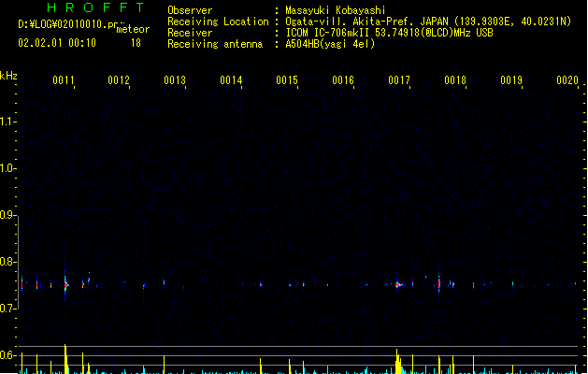Click the meteor echo just before 0018
The image size is (588, 374).
(439, 283)
